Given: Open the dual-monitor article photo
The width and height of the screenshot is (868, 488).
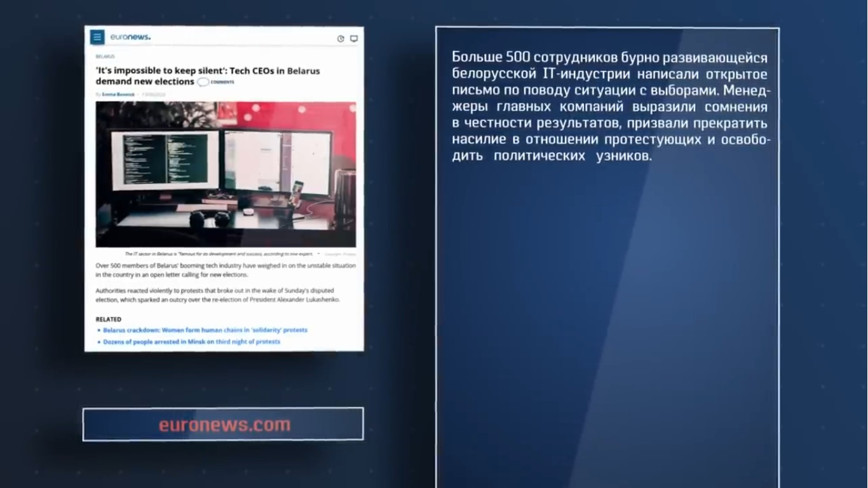Looking at the screenshot, I should (226, 174).
